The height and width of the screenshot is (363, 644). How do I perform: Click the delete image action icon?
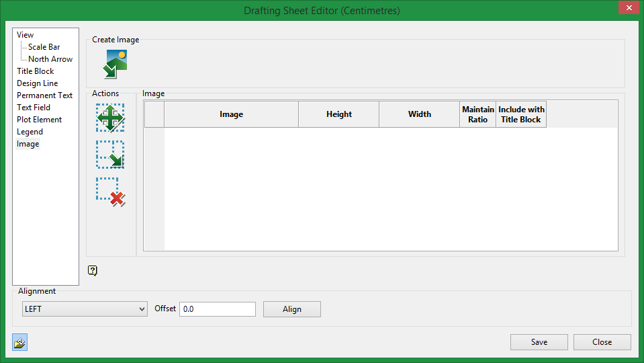pyautogui.click(x=111, y=192)
